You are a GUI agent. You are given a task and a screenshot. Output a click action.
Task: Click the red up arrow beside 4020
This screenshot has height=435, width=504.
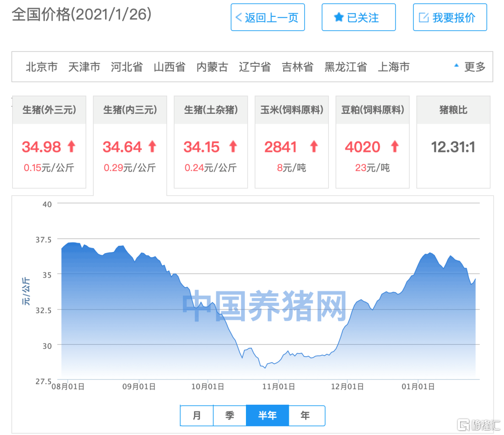point(395,146)
